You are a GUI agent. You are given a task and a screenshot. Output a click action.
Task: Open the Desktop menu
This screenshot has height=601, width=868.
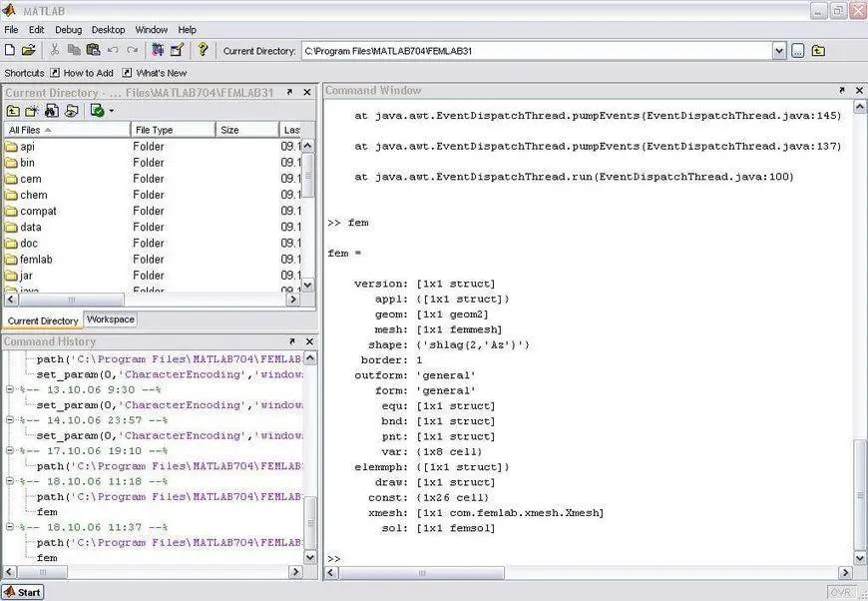coord(108,29)
